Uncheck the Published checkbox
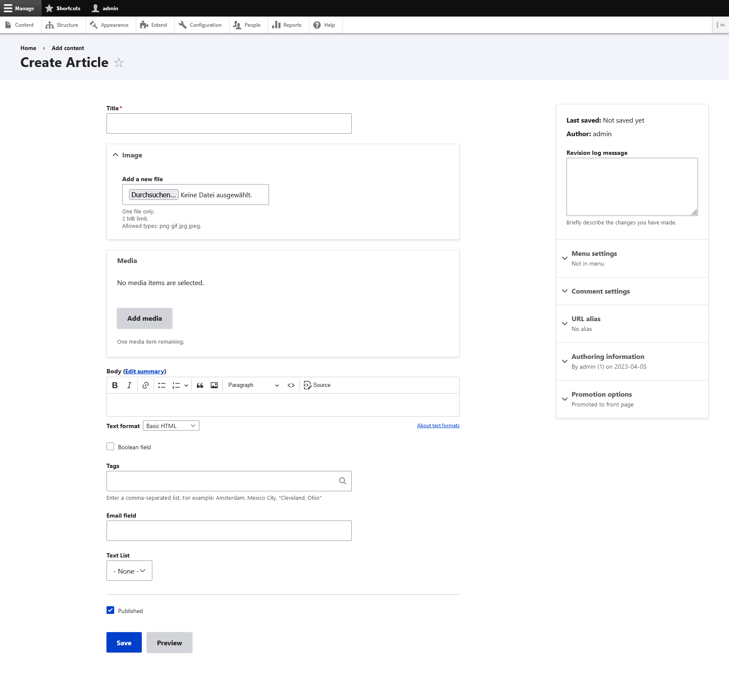 tap(110, 610)
